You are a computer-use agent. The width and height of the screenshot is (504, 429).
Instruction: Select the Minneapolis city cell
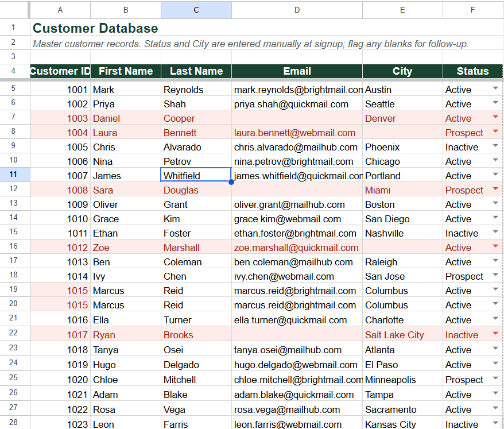tap(402, 380)
